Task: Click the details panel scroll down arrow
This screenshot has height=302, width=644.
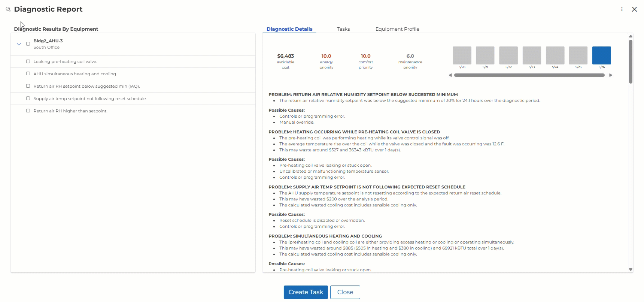Action: tap(631, 269)
